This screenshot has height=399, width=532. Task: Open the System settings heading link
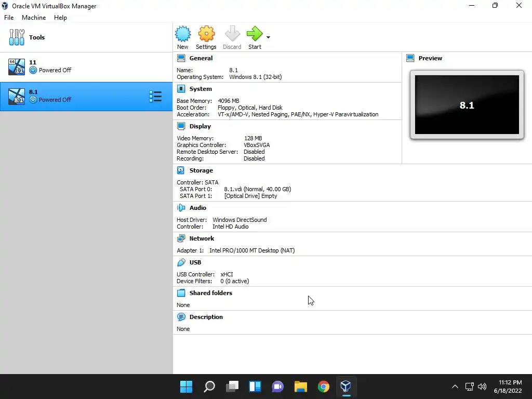(x=201, y=89)
